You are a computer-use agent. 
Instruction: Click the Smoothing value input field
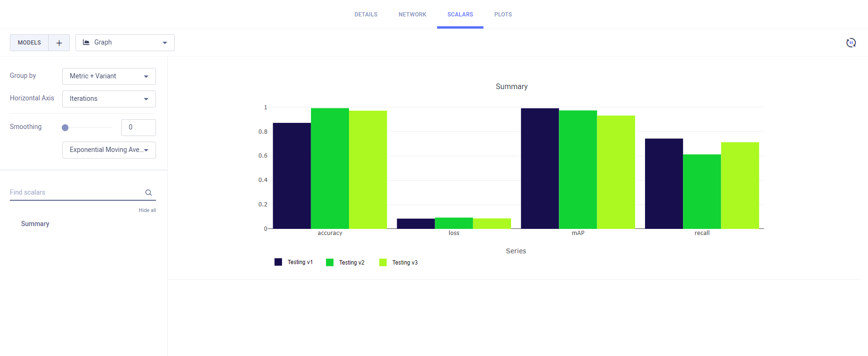[138, 128]
